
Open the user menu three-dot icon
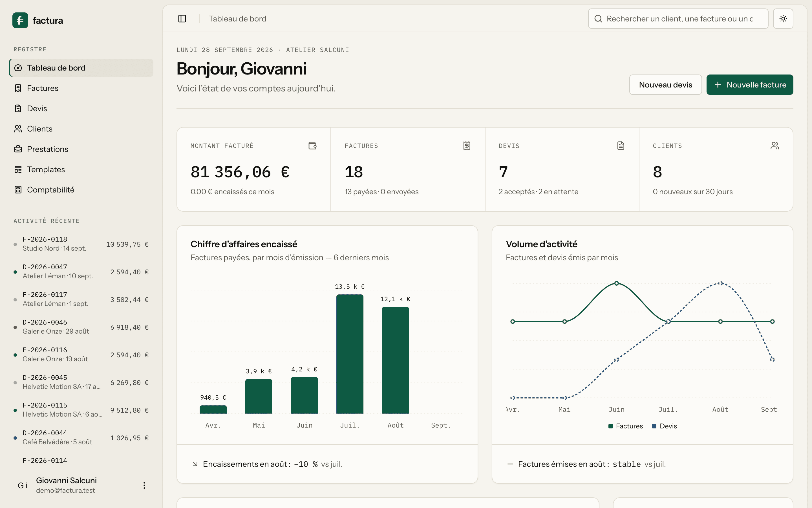(x=144, y=485)
